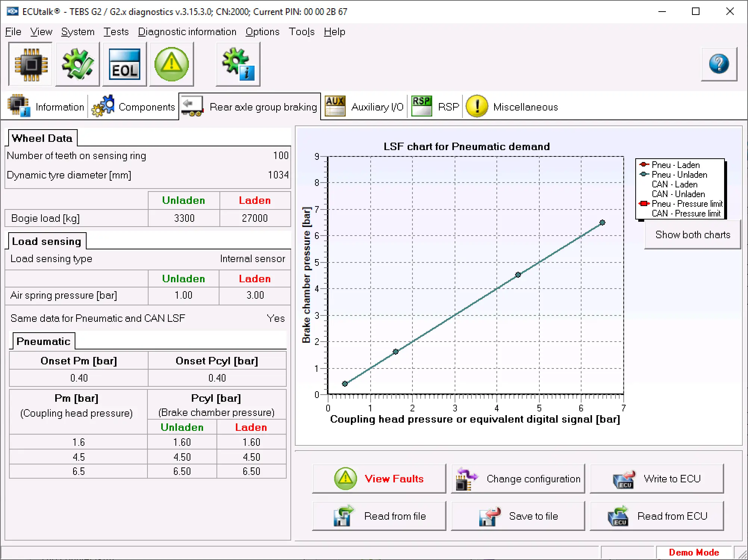Image resolution: width=748 pixels, height=560 pixels.
Task: Click the gear with info badge icon
Action: point(238,64)
